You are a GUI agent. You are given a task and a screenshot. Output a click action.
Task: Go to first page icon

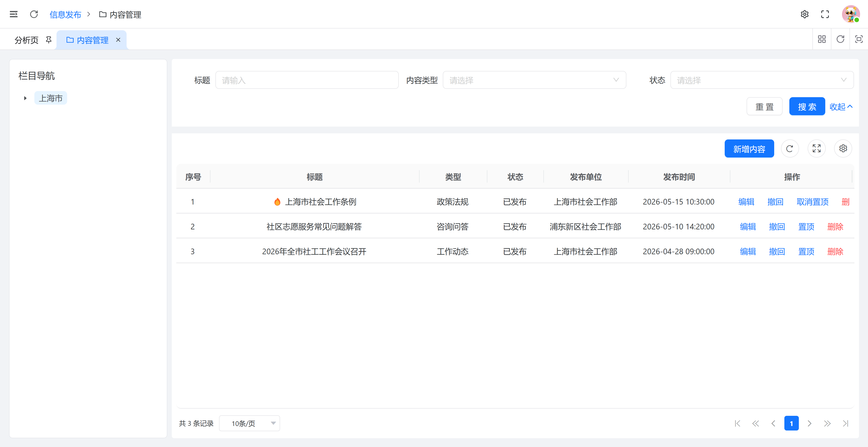[737, 423]
